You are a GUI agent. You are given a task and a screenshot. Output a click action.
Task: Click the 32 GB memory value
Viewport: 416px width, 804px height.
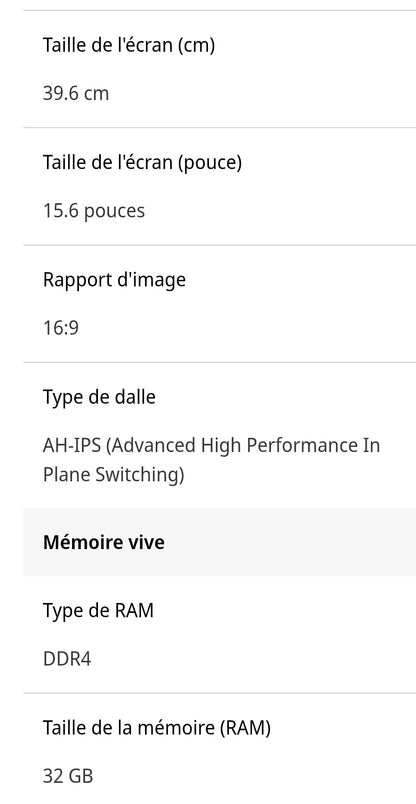click(68, 776)
